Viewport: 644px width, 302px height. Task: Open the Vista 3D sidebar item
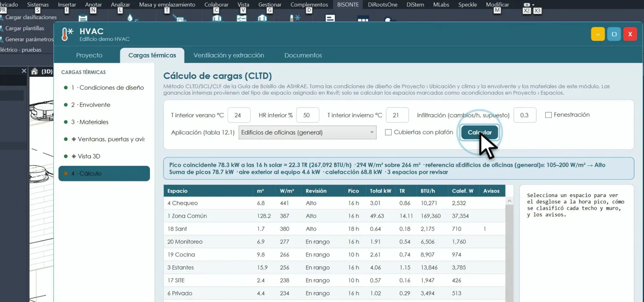click(104, 157)
